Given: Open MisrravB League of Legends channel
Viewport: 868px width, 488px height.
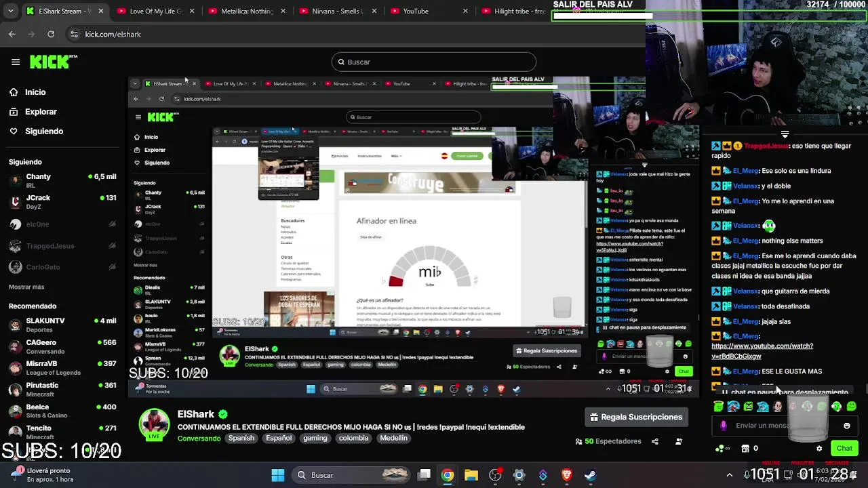Looking at the screenshot, I should point(62,368).
